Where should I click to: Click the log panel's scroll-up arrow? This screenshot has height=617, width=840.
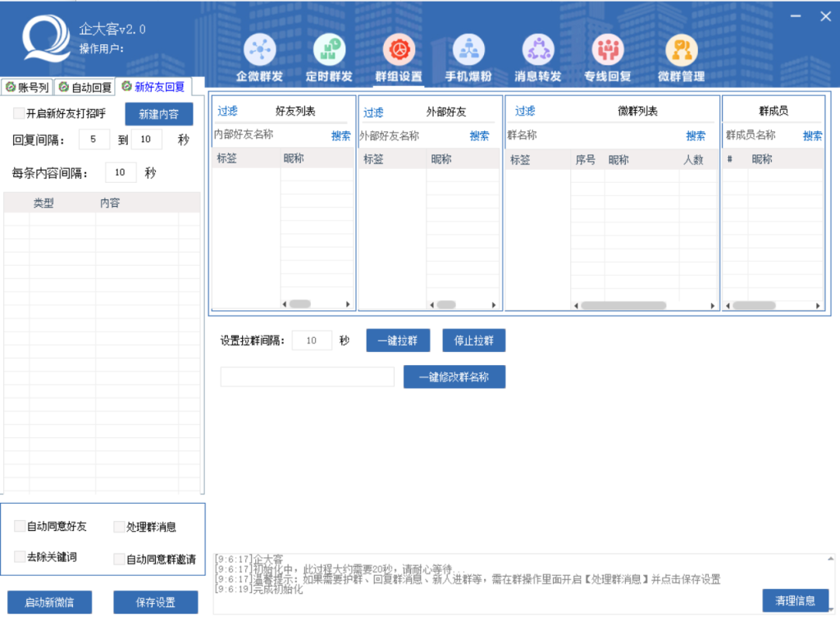point(831,559)
